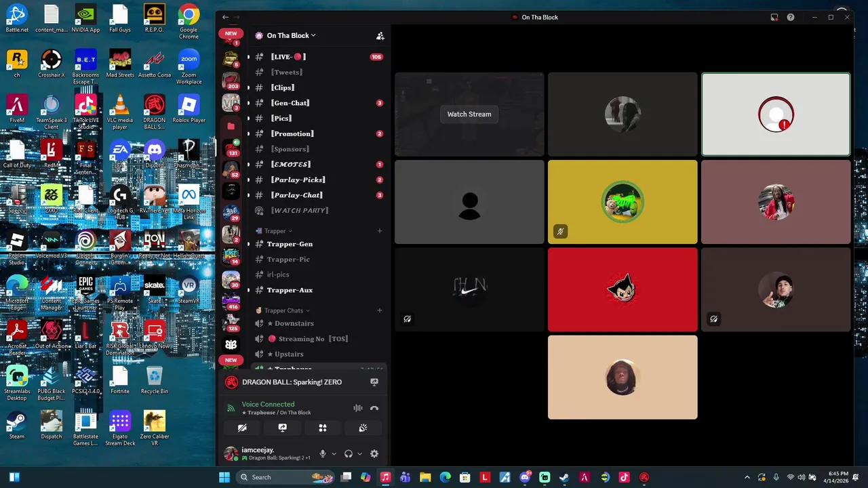Mute the microphone in the user panel
Viewport: 868px width, 488px height.
point(323,453)
